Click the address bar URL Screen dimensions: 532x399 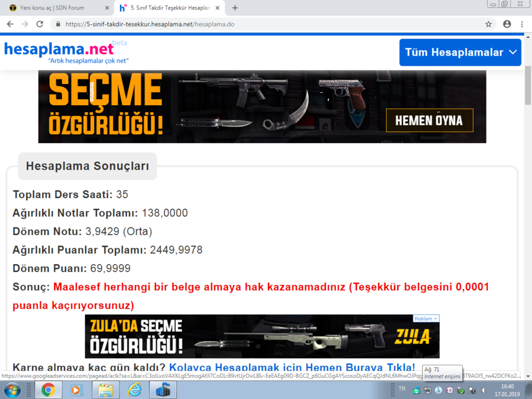(150, 24)
